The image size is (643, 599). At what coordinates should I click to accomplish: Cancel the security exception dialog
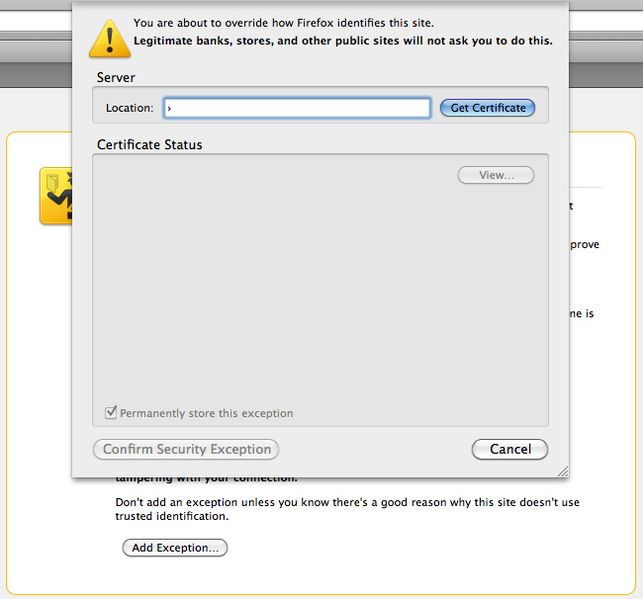(x=509, y=449)
